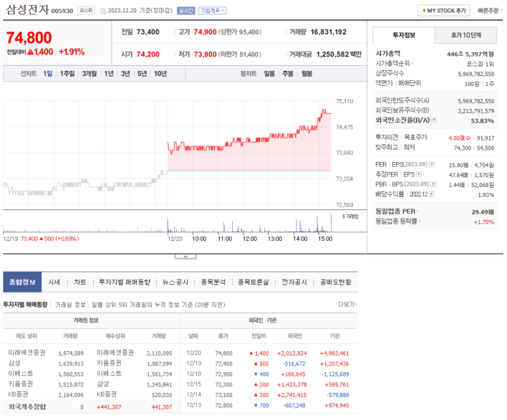507x420 pixels.
Task: Click the red up-triangle next to 1,400 in header
Action: tap(30, 51)
